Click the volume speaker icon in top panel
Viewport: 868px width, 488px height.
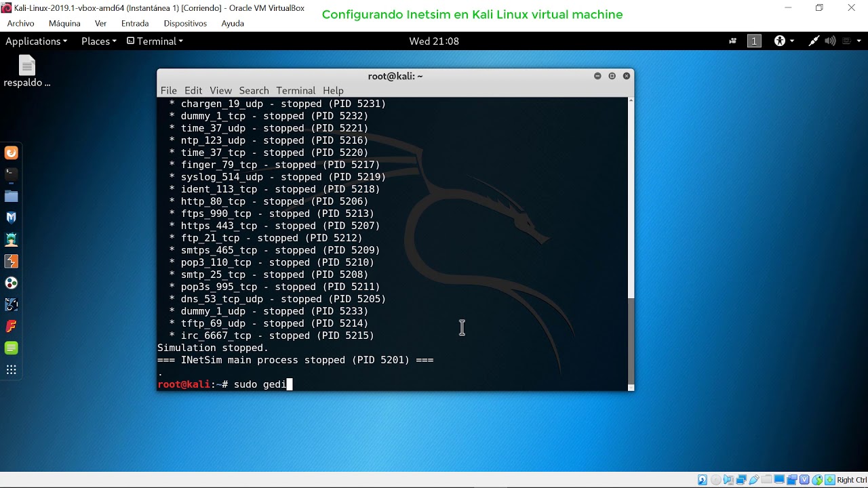[830, 41]
